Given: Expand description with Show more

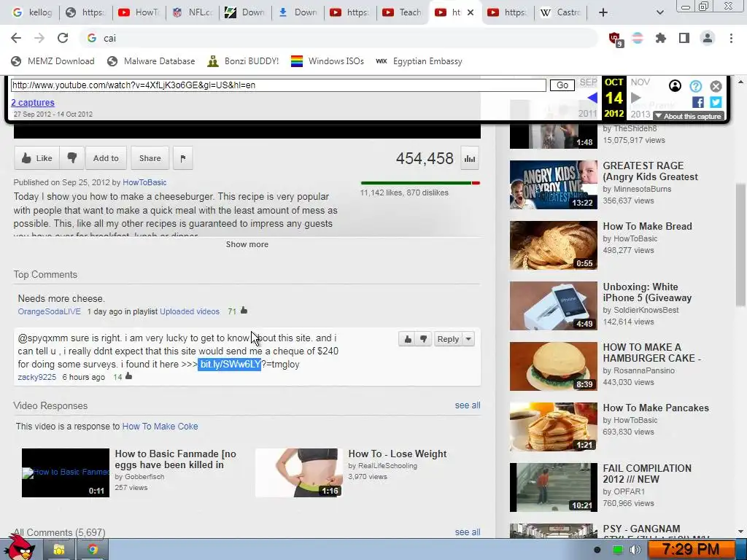Looking at the screenshot, I should click(x=247, y=244).
